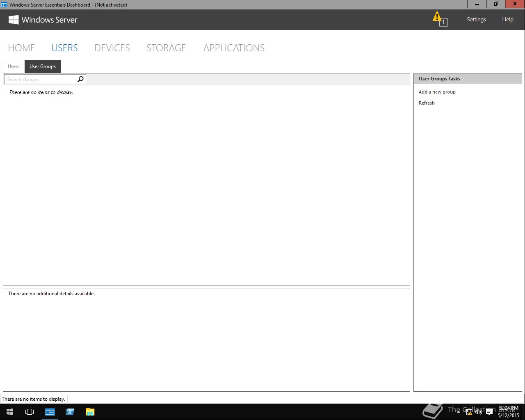Launch PowerShell from the taskbar
Viewport: 525px width, 420px height.
tap(70, 412)
